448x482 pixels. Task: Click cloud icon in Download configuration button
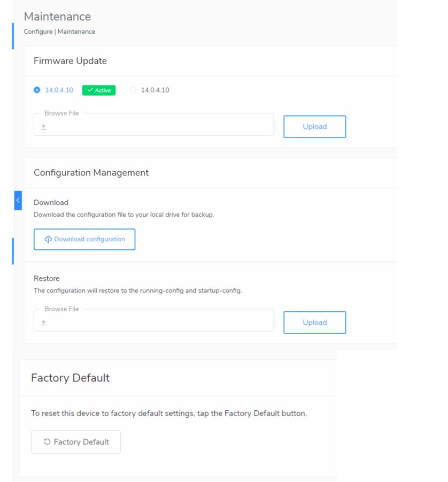point(48,240)
